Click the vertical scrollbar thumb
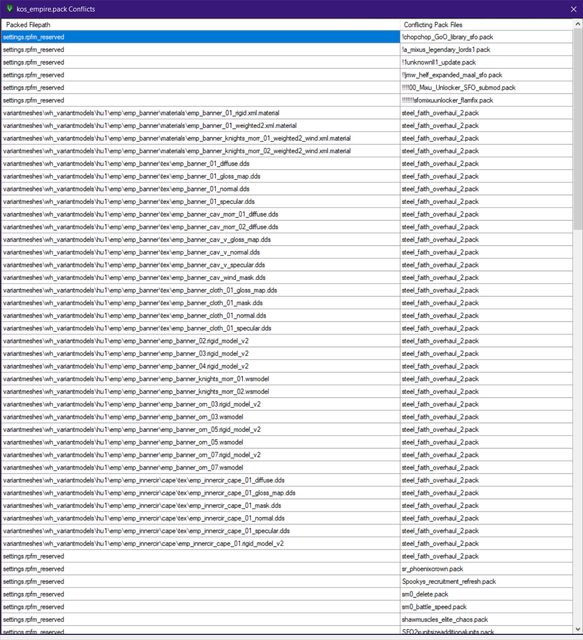Image resolution: width=583 pixels, height=640 pixels. pyautogui.click(x=577, y=129)
